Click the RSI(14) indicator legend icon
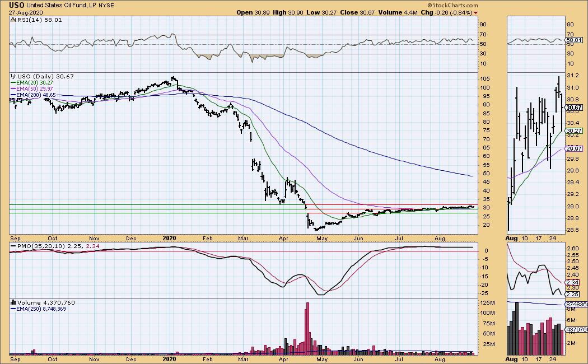Screen dimensions: 588x364 [12, 20]
